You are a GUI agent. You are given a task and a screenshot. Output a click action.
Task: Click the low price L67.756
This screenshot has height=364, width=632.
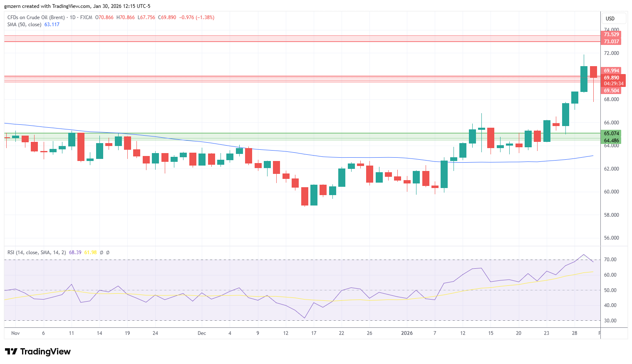point(146,17)
